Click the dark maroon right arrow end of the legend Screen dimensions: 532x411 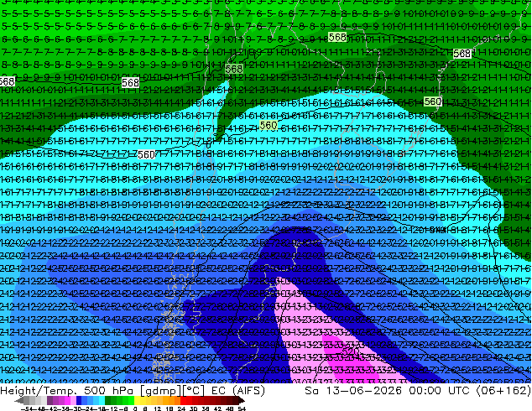tap(242, 400)
